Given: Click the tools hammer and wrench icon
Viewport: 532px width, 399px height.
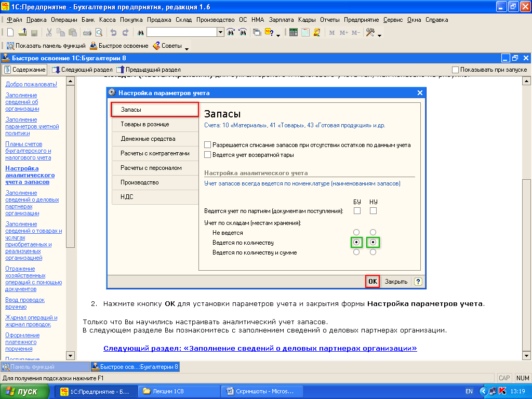Looking at the screenshot, I should point(370,33).
